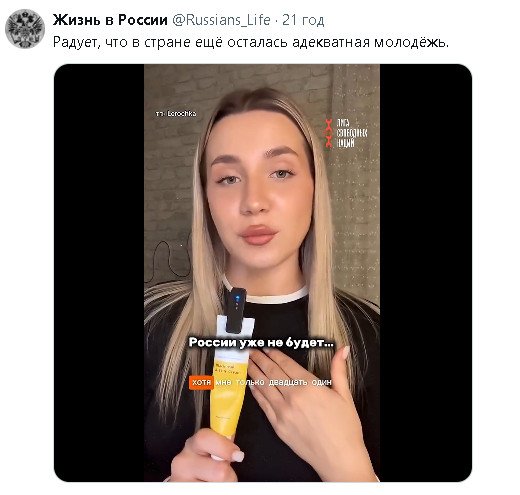Open the @Russians_Life handle link

[221, 20]
